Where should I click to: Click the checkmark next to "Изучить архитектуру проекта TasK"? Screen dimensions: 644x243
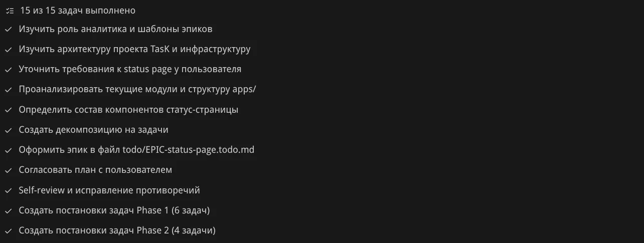9,50
